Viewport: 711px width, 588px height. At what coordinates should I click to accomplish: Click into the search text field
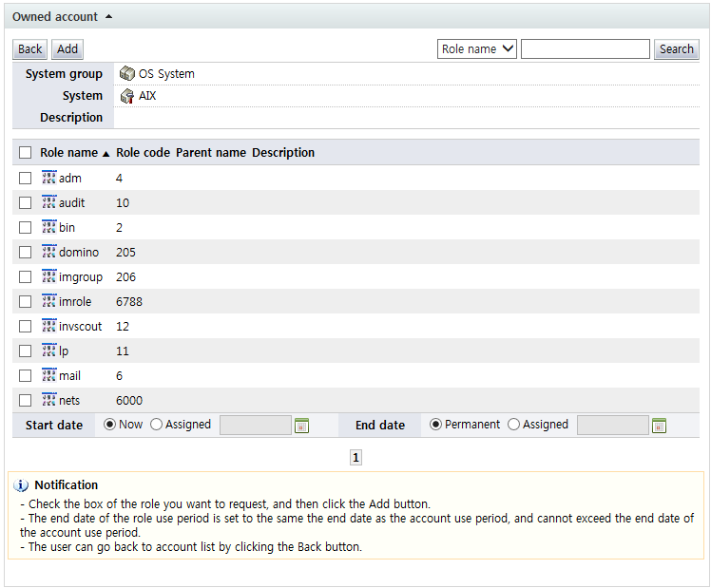pos(585,49)
